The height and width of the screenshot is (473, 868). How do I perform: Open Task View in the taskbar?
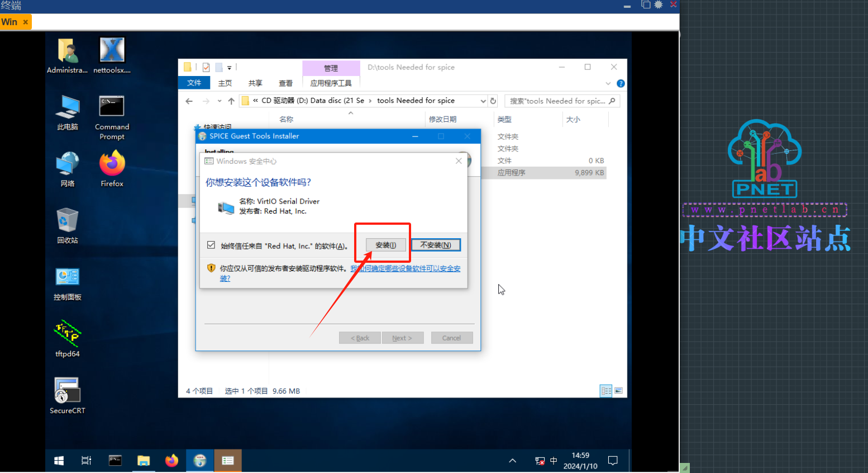point(87,461)
